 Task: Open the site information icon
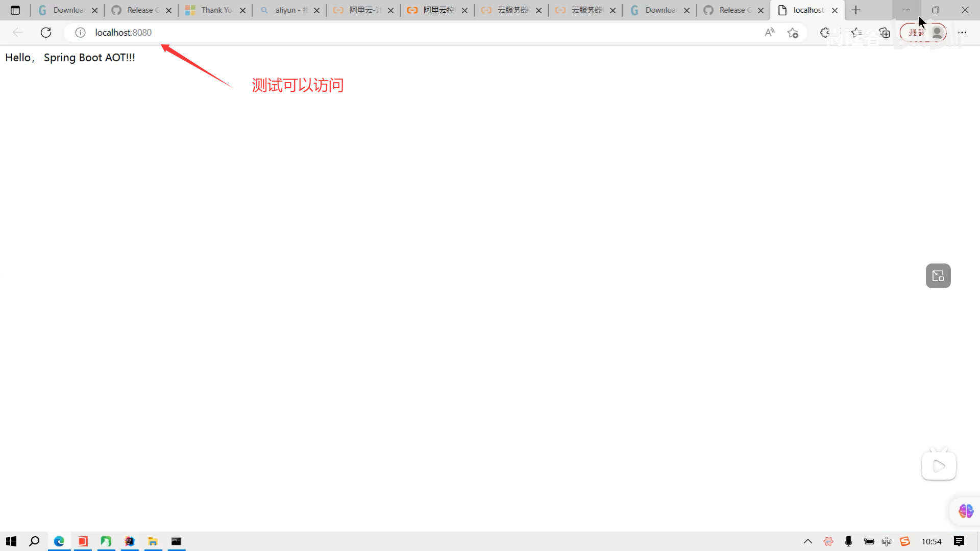point(80,33)
